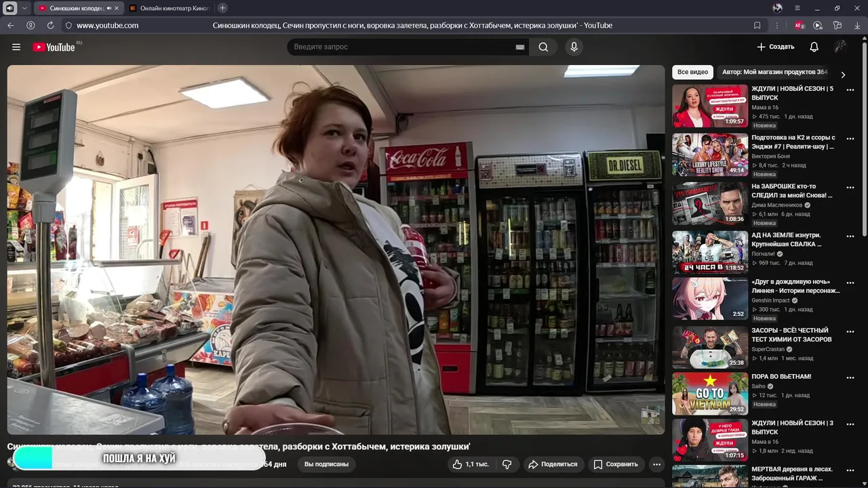This screenshot has width=868, height=488.
Task: Bookmark this page in address bar
Action: point(757,25)
